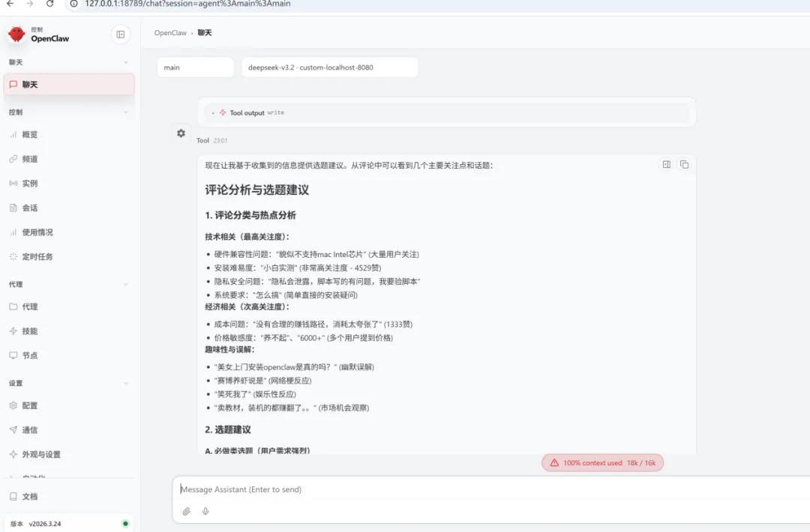Click the Tool 23:01 timestamp label
The width and height of the screenshot is (810, 532).
pos(211,140)
